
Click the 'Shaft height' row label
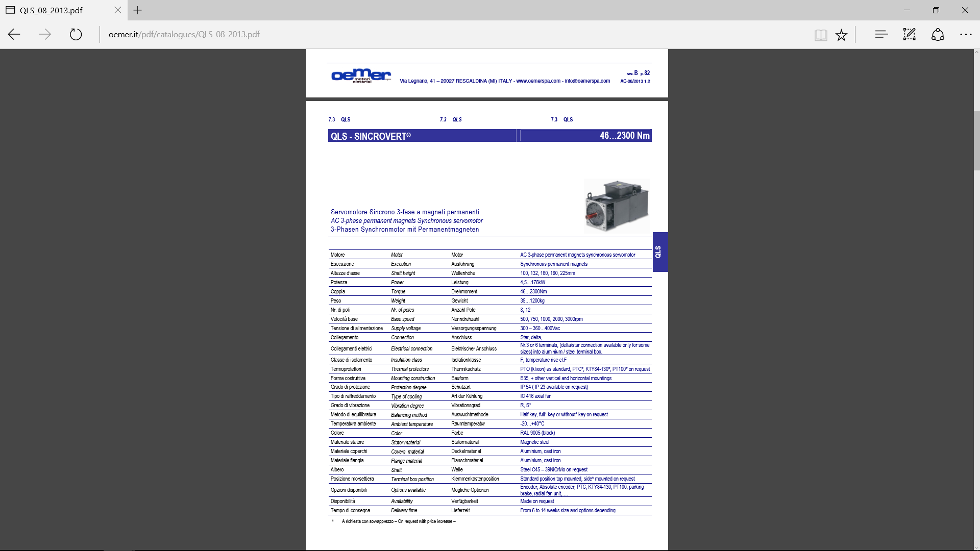click(403, 273)
